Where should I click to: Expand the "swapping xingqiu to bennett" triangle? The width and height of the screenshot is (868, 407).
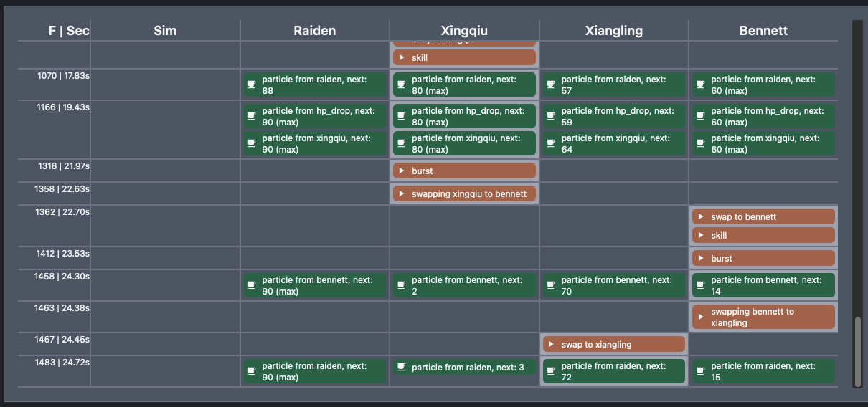(402, 194)
